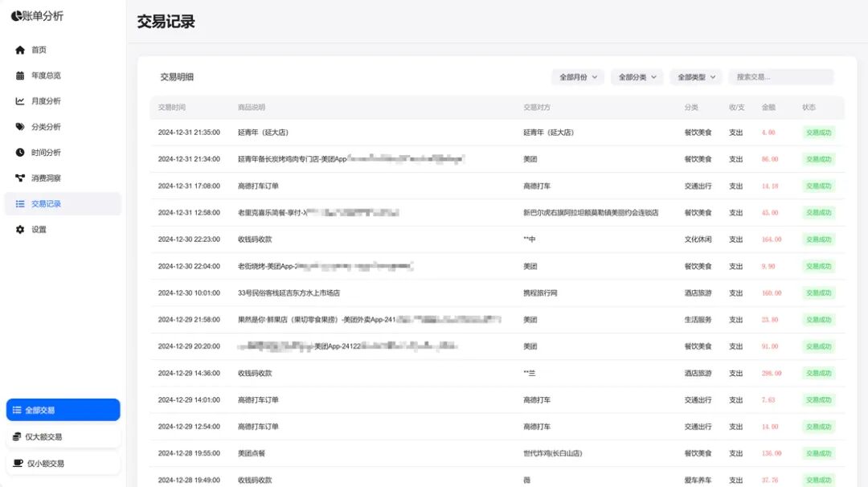Select the 仅大额交易 filter button

pos(63,436)
